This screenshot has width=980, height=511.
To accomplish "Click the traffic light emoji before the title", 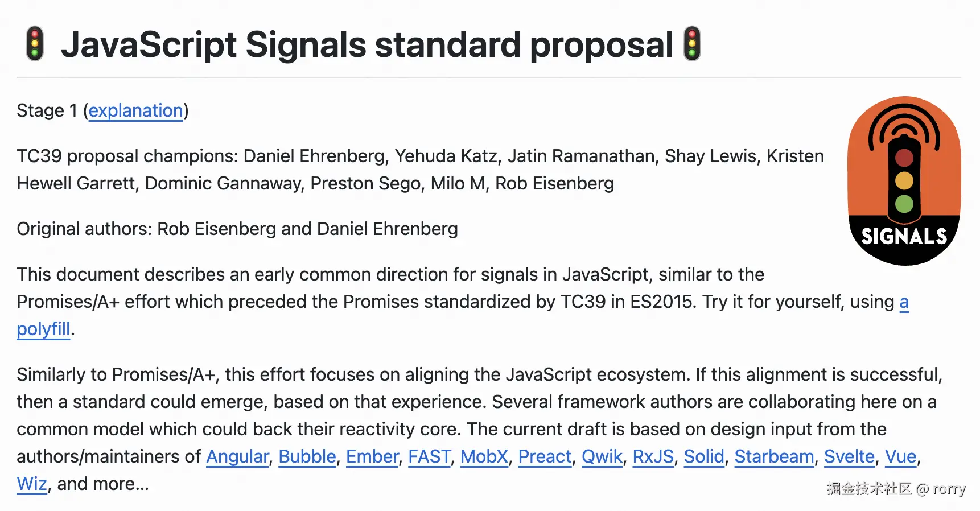I will pos(35,44).
